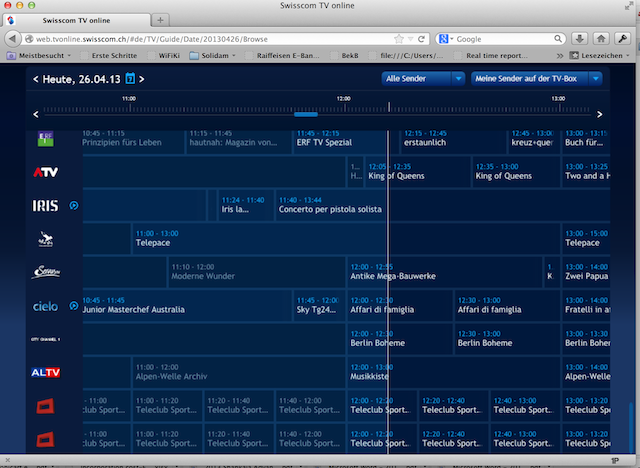The height and width of the screenshot is (468, 640).
Task: Click the ERF channel logo
Action: coord(47,140)
